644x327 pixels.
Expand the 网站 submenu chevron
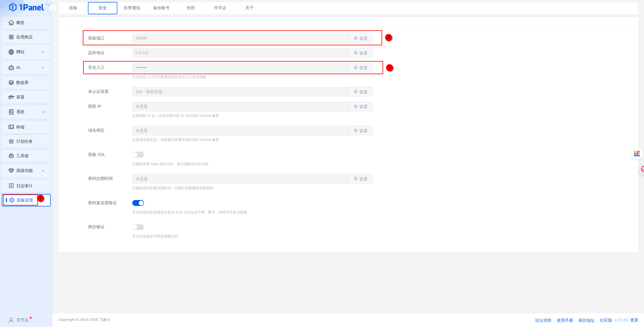(x=43, y=52)
